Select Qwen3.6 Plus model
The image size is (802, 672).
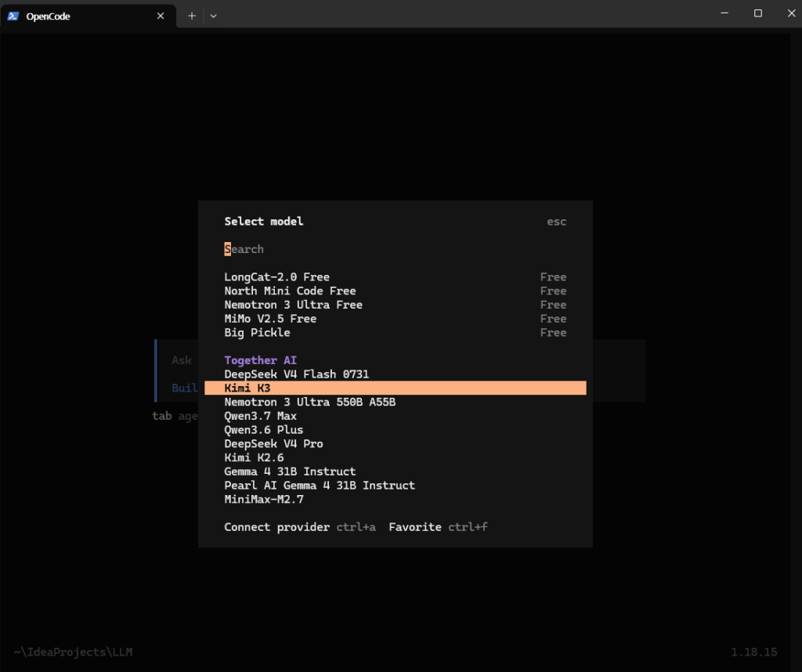pyautogui.click(x=395, y=429)
